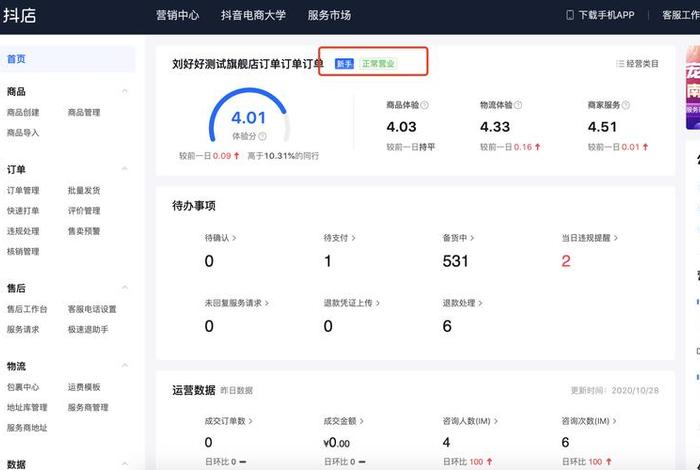Open 备货中 orders
Image resolution: width=700 pixels, height=470 pixels.
click(x=458, y=238)
